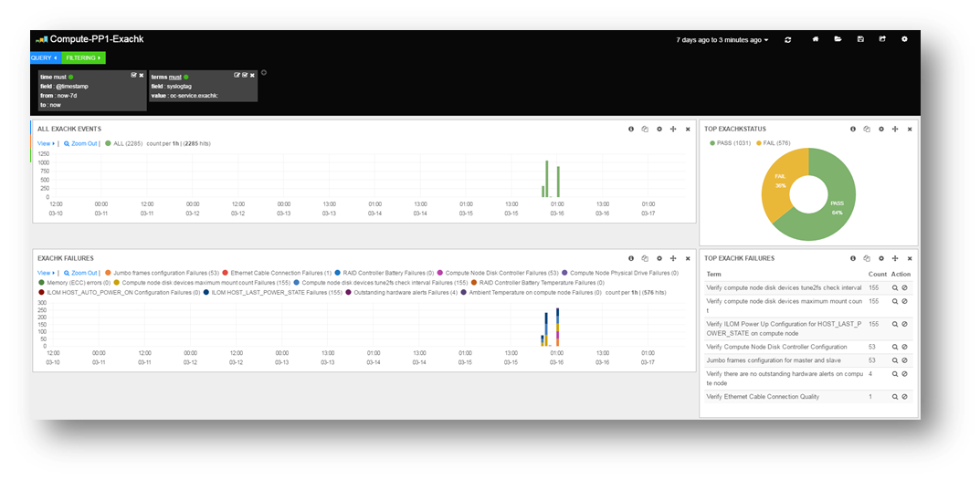This screenshot has height=479, width=980.
Task: Configure the TOP EXACHKSTATUS panel gear
Action: (881, 130)
